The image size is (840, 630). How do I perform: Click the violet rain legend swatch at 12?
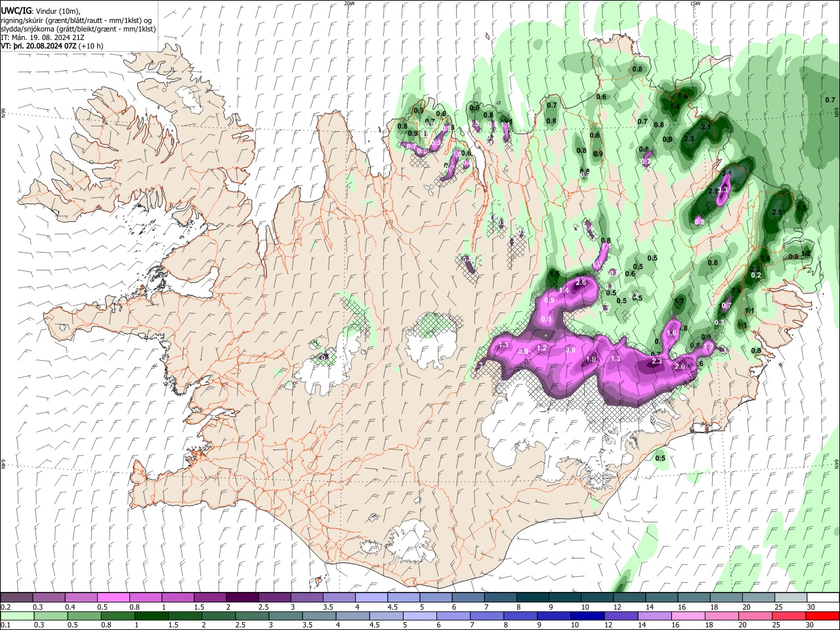click(x=620, y=616)
